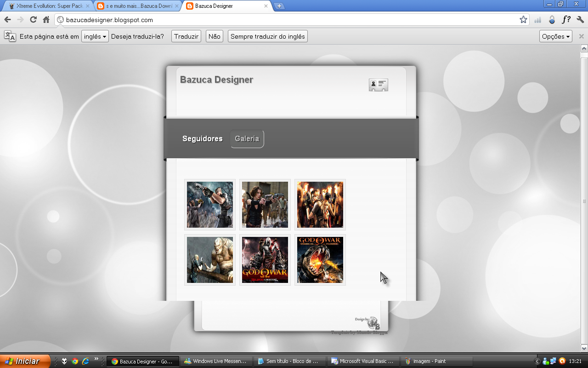Screen dimensions: 588x368
Task: Open the woman with pistols gallery thumbnail
Action: click(265, 205)
